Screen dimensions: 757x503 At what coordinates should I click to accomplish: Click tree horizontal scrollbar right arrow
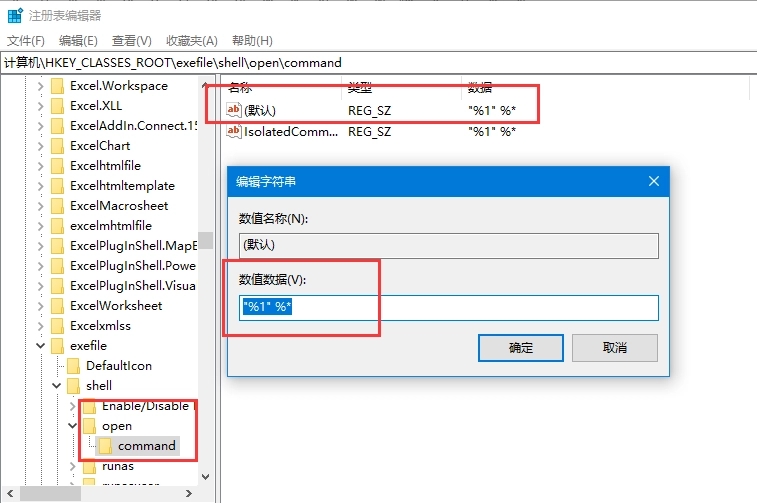[x=189, y=493]
